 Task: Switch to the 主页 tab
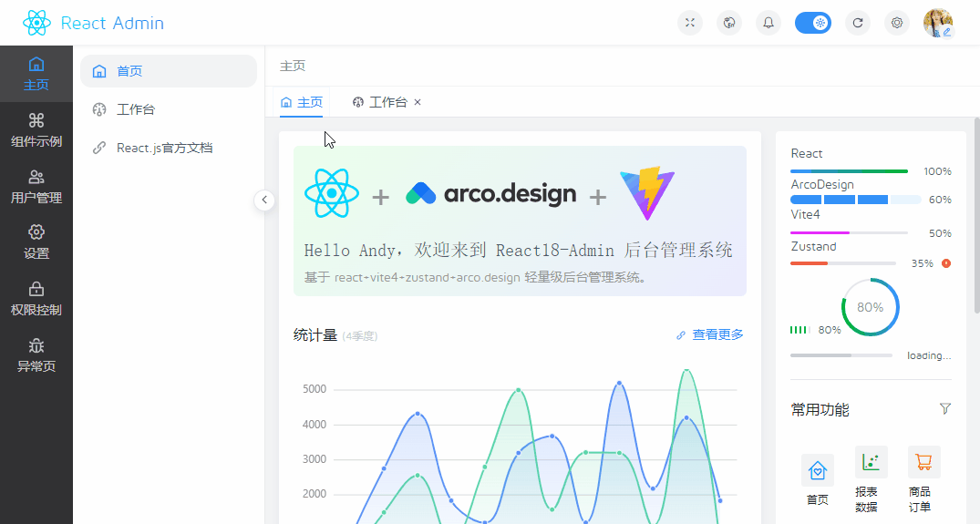click(x=301, y=102)
